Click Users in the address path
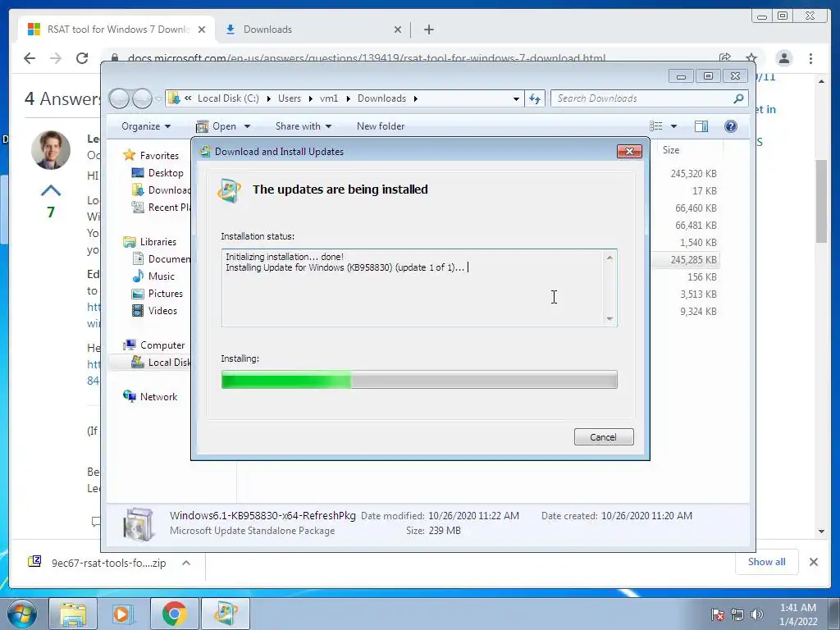The width and height of the screenshot is (840, 630). click(x=290, y=98)
